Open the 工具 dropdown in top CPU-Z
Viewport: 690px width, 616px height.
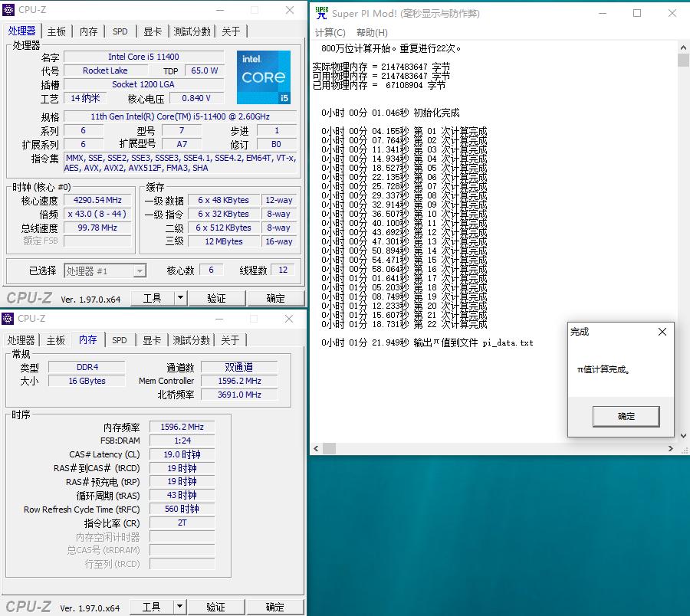click(153, 297)
